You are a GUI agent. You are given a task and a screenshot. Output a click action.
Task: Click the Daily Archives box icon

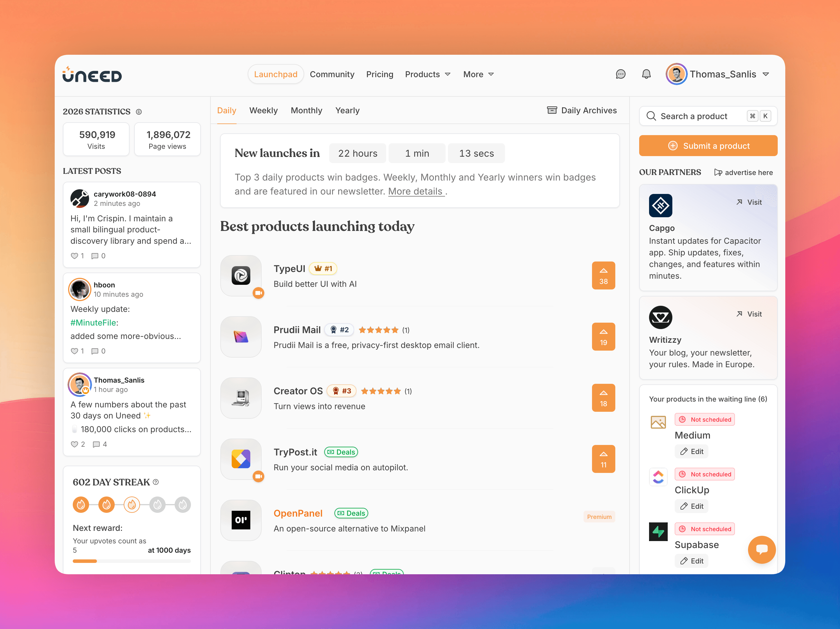[x=552, y=110]
